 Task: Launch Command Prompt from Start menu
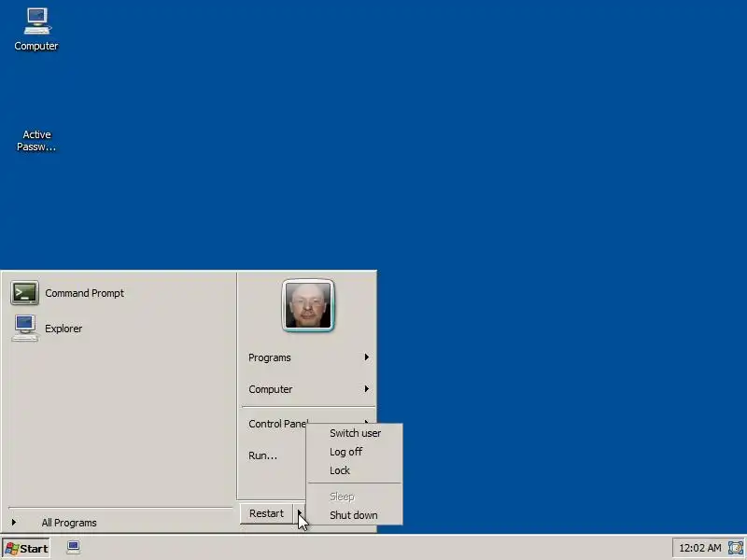point(67,293)
